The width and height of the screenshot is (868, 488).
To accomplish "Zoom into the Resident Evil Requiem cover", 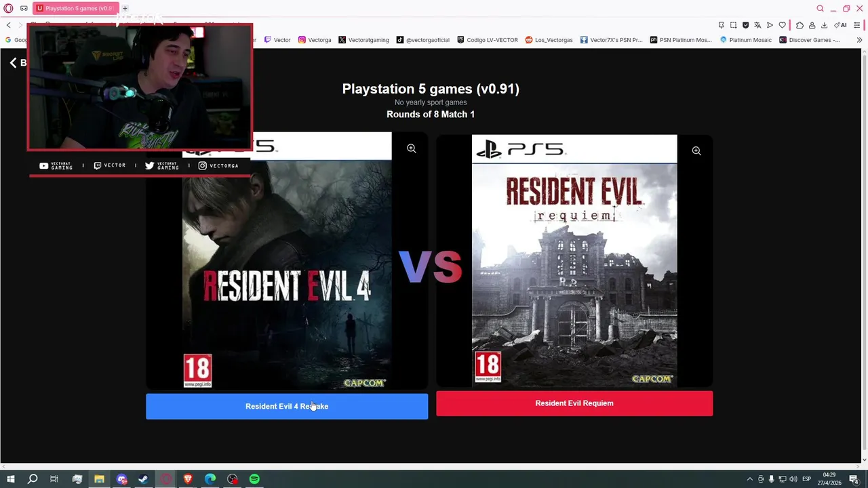I will [696, 151].
